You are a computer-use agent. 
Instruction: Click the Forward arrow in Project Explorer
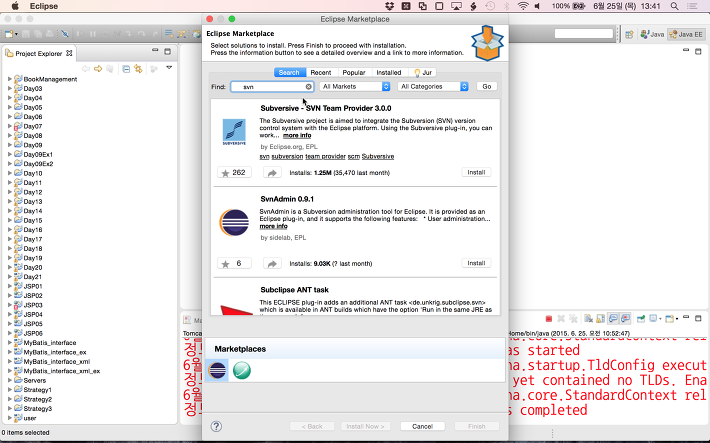[98, 69]
